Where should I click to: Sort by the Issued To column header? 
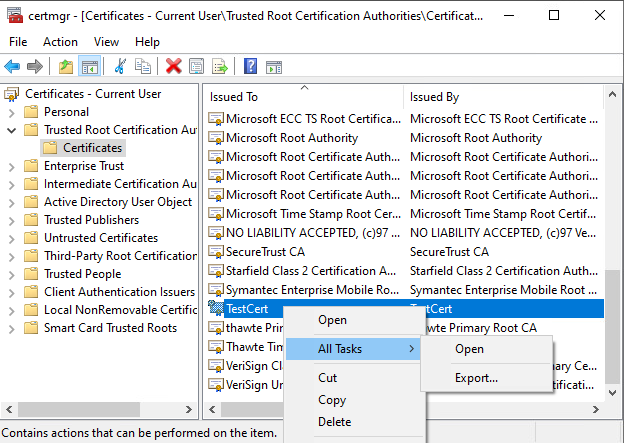point(304,97)
